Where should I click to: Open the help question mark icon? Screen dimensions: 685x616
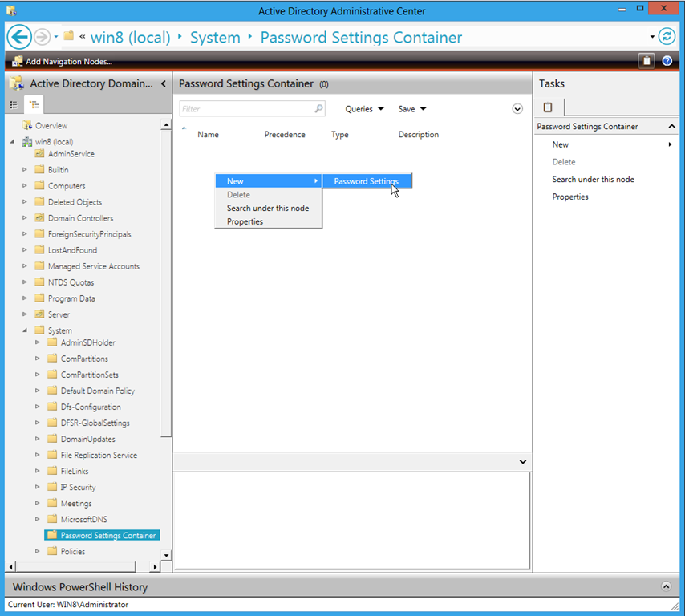[667, 61]
